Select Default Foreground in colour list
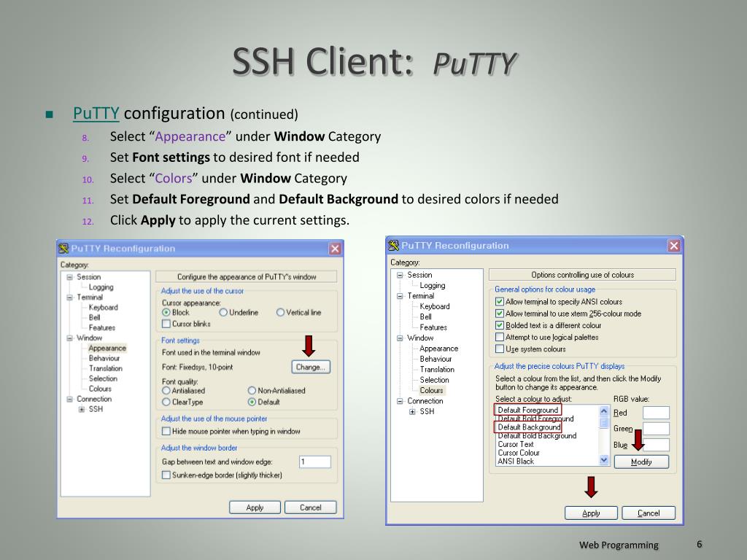Screen dimensions: 747x560 pos(528,410)
